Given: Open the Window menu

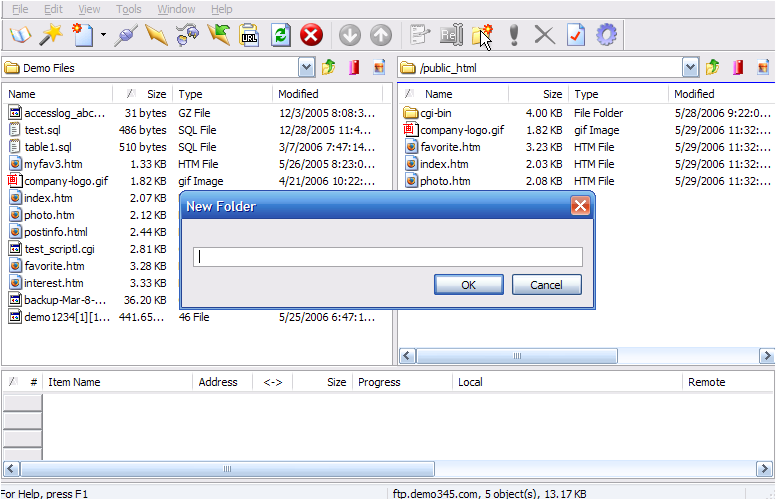Looking at the screenshot, I should 176,9.
